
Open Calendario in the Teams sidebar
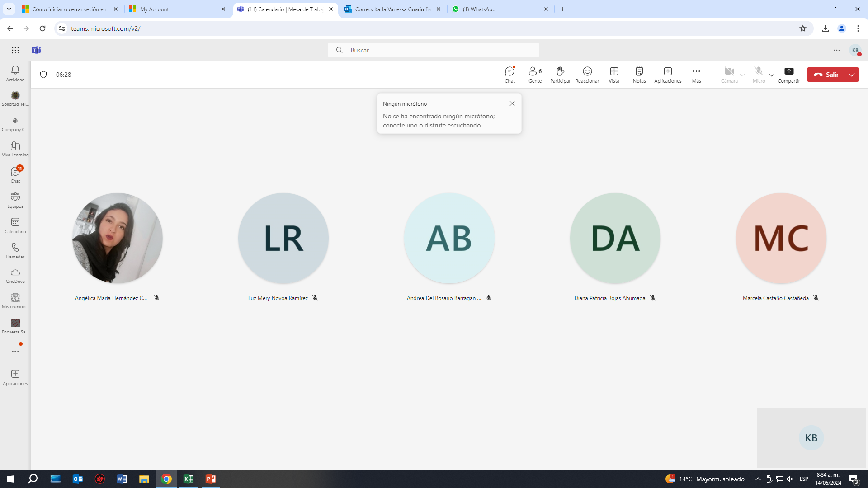pyautogui.click(x=15, y=225)
